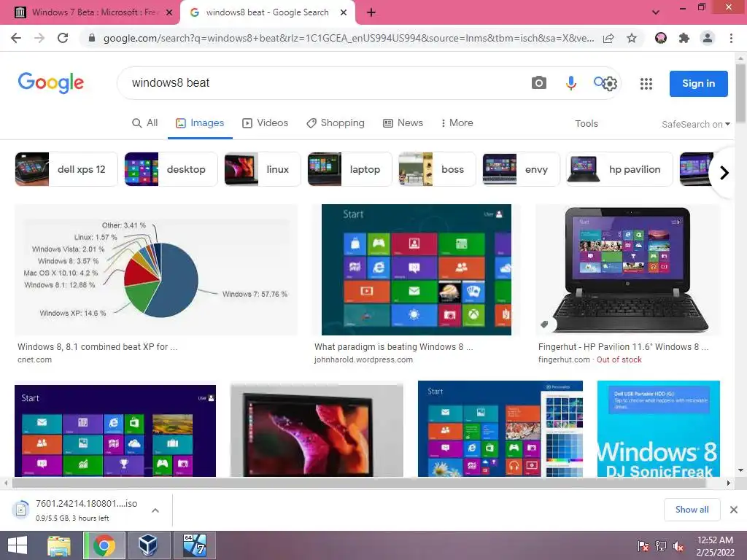
Task: Switch to the All results tab
Action: click(x=144, y=122)
